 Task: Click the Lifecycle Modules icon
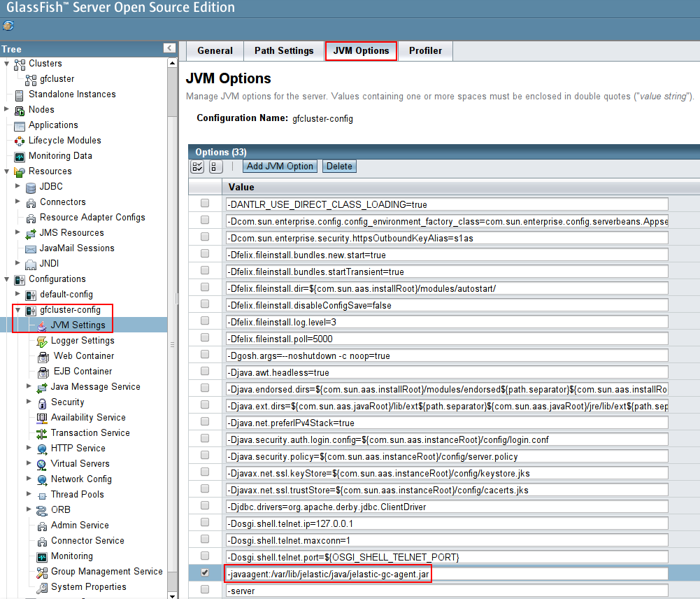coord(20,141)
